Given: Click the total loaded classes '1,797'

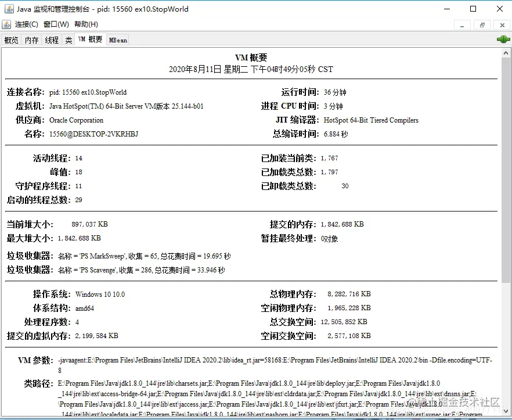Looking at the screenshot, I should tap(330, 172).
